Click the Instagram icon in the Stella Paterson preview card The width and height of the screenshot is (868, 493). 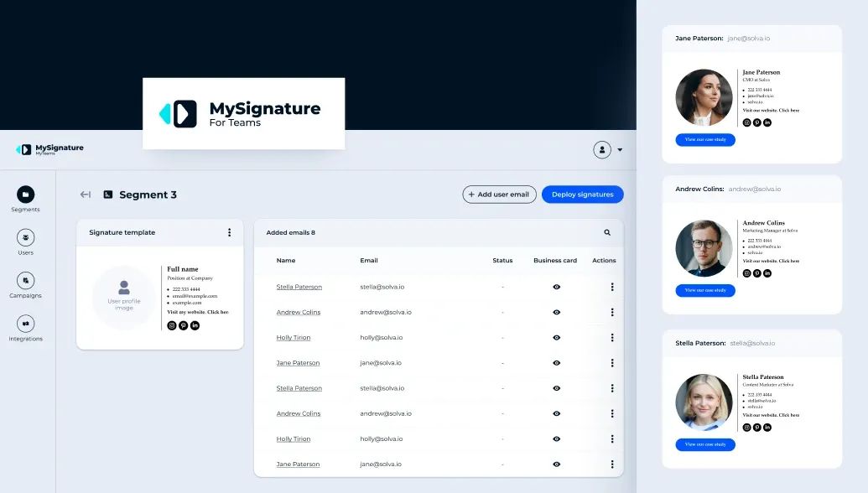click(746, 427)
